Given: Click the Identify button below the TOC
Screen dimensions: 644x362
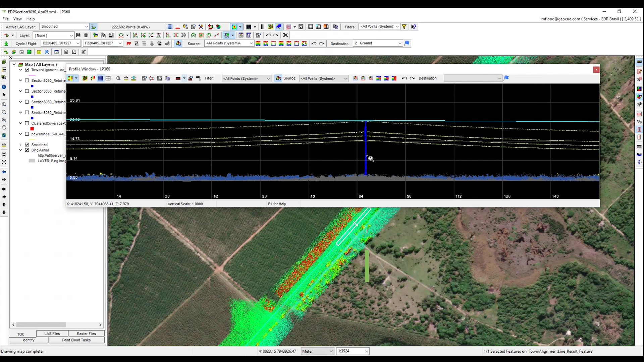Looking at the screenshot, I should [28, 340].
